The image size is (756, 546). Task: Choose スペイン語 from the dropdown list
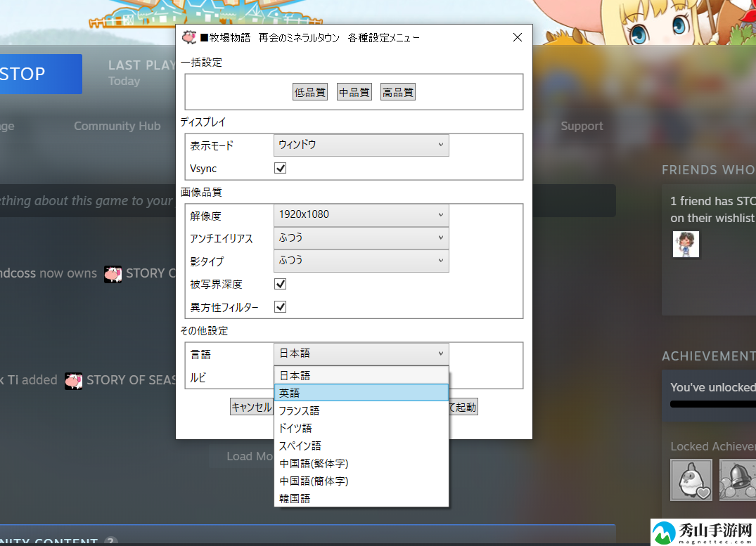click(361, 446)
